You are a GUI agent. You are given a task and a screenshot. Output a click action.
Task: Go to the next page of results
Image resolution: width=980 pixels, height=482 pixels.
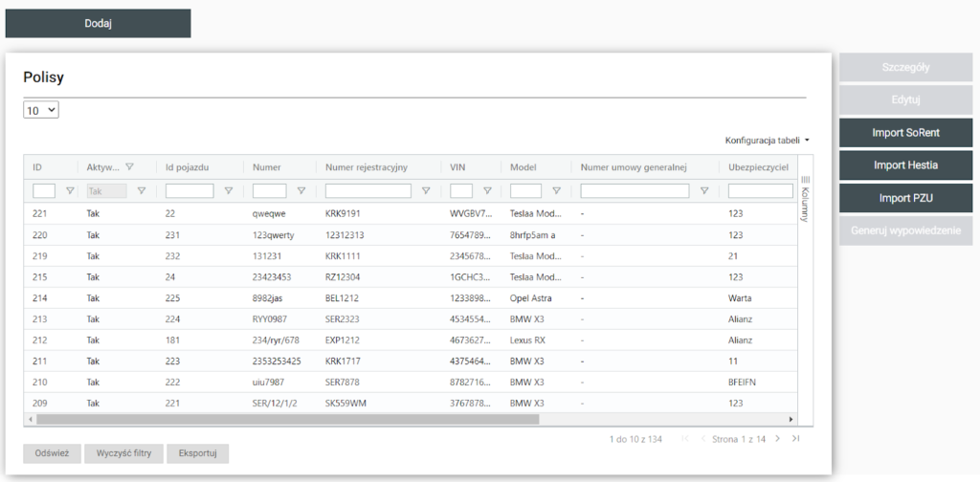(x=777, y=439)
